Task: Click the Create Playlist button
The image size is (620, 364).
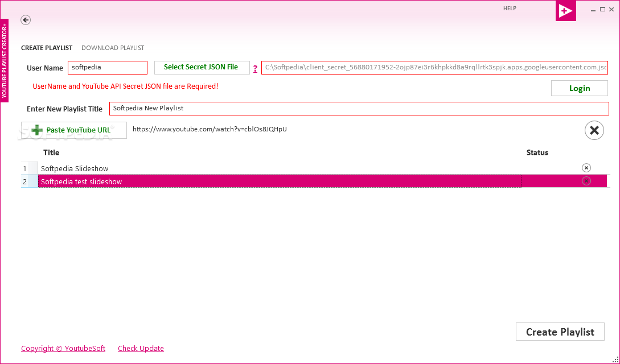Action: coord(560,332)
